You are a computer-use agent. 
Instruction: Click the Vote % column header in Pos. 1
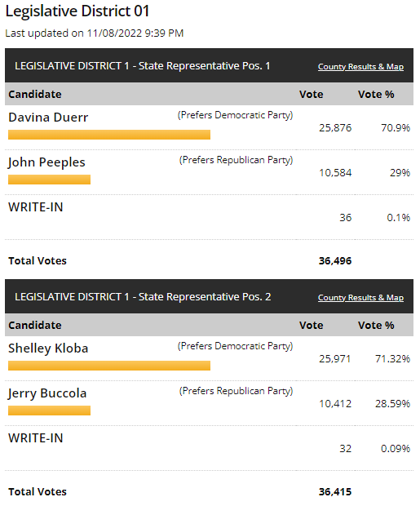376,94
